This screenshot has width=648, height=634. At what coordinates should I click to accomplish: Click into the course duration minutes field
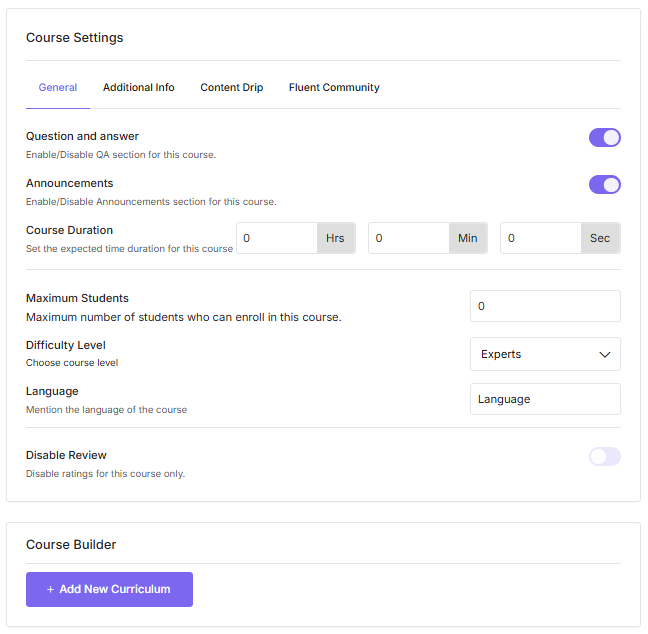pos(408,238)
